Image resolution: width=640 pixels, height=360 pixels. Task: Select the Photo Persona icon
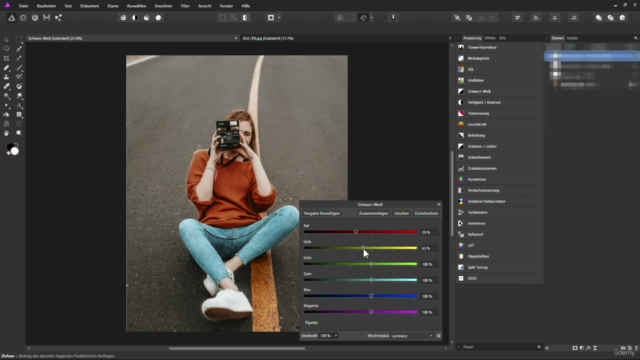[11, 18]
